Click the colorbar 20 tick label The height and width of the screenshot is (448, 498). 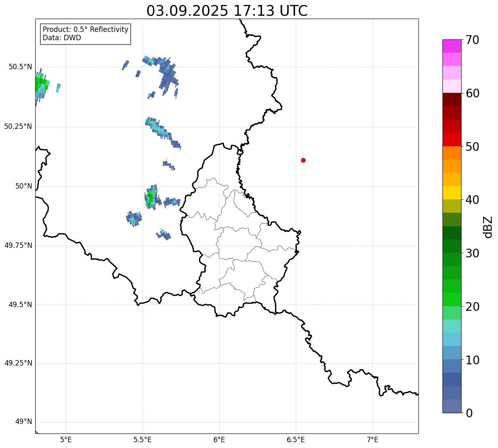coord(472,307)
